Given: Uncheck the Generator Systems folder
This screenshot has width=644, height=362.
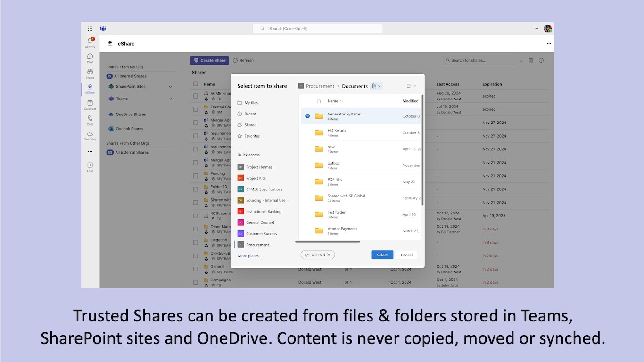Looking at the screenshot, I should pyautogui.click(x=307, y=116).
